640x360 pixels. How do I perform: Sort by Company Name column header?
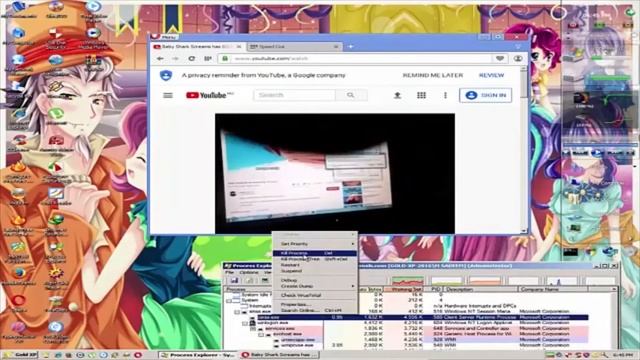(553, 289)
